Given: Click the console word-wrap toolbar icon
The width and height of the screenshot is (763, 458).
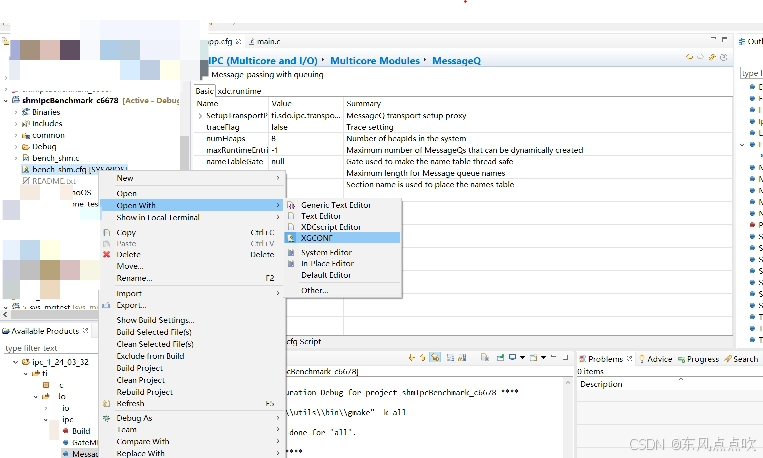Looking at the screenshot, I should pyautogui.click(x=450, y=358).
